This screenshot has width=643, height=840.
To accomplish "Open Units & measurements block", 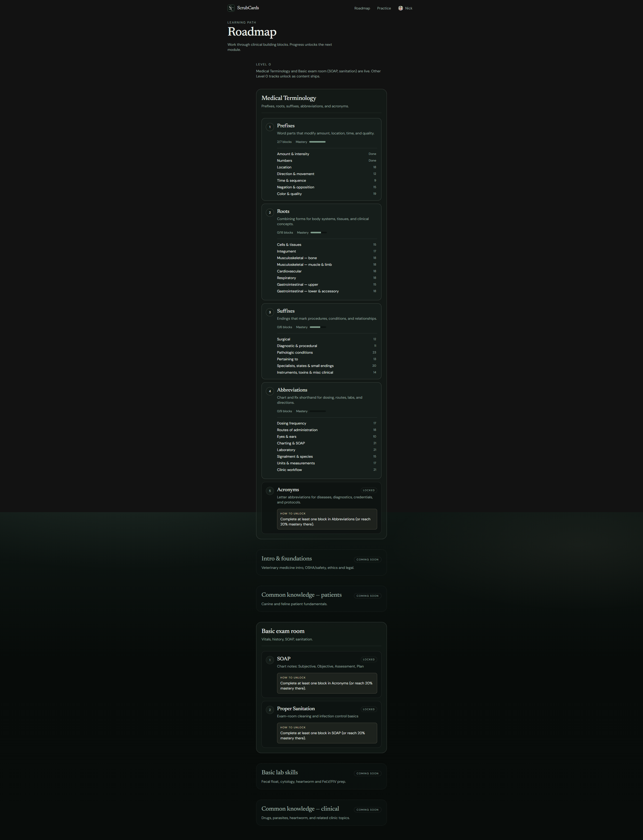I will (326, 463).
